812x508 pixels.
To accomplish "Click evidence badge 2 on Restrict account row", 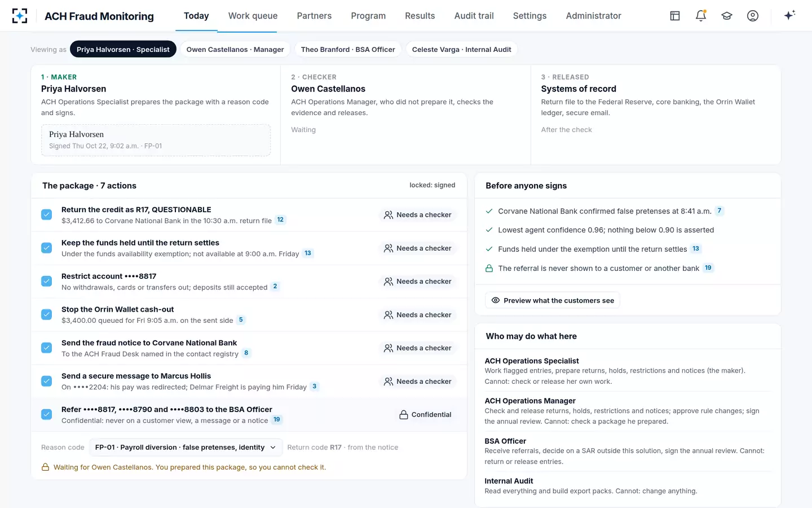I will click(x=275, y=286).
